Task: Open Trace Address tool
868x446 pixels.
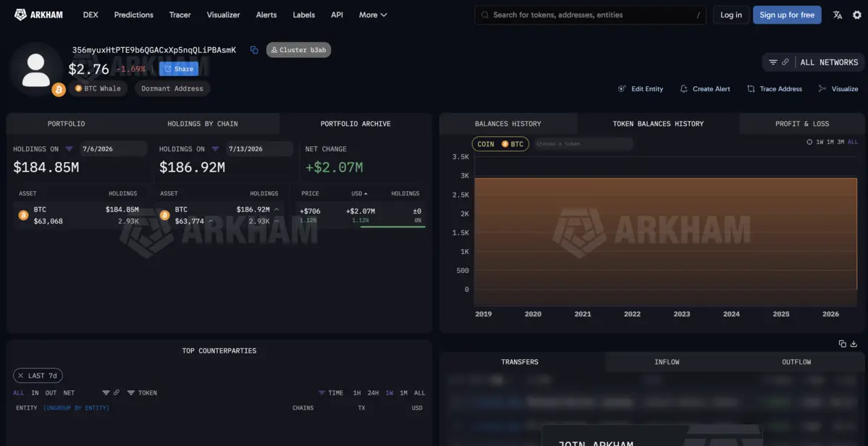Action: pos(775,88)
